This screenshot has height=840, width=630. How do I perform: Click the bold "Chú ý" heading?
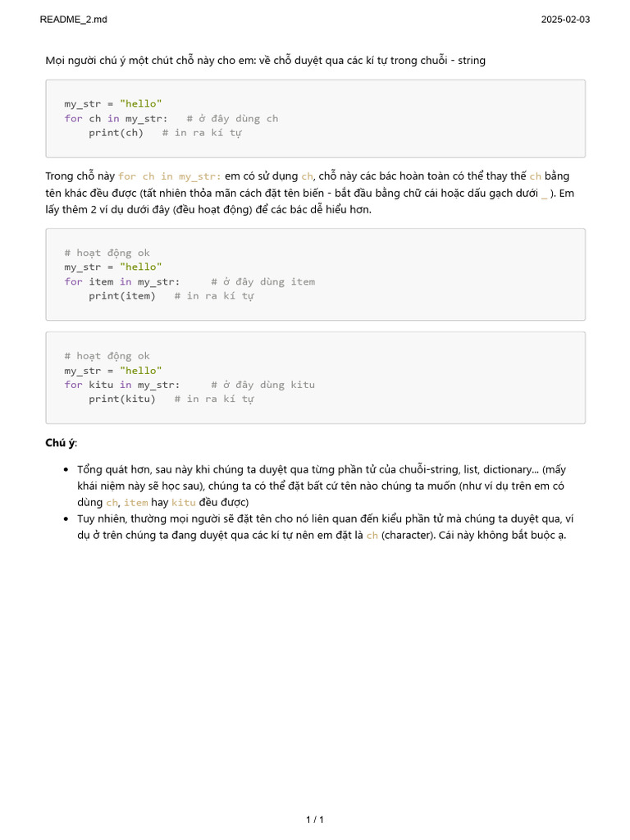coord(60,443)
